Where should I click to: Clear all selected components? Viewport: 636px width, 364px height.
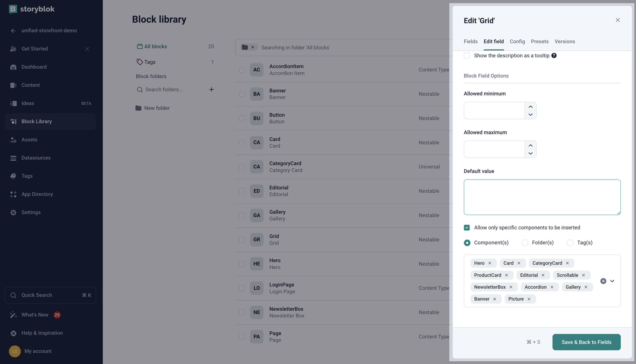pos(603,281)
